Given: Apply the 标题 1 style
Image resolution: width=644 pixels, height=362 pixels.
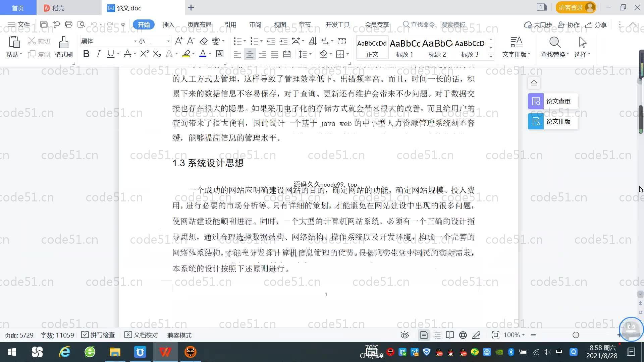Looking at the screenshot, I should (405, 48).
